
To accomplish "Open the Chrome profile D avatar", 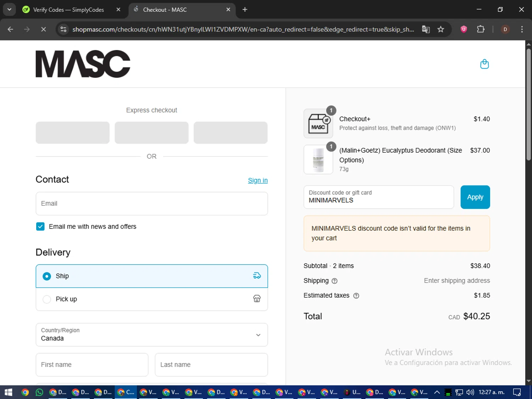I will [505, 29].
